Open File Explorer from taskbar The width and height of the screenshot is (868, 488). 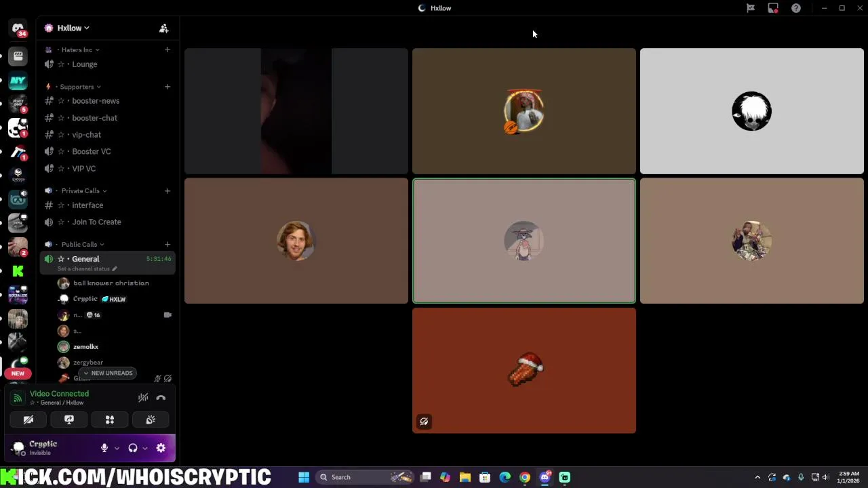465,477
